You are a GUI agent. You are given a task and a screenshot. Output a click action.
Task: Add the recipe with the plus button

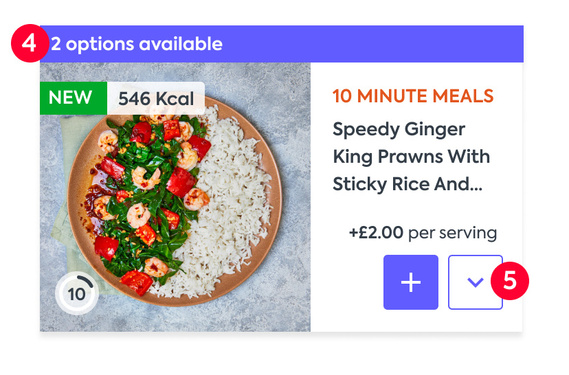pos(411,282)
